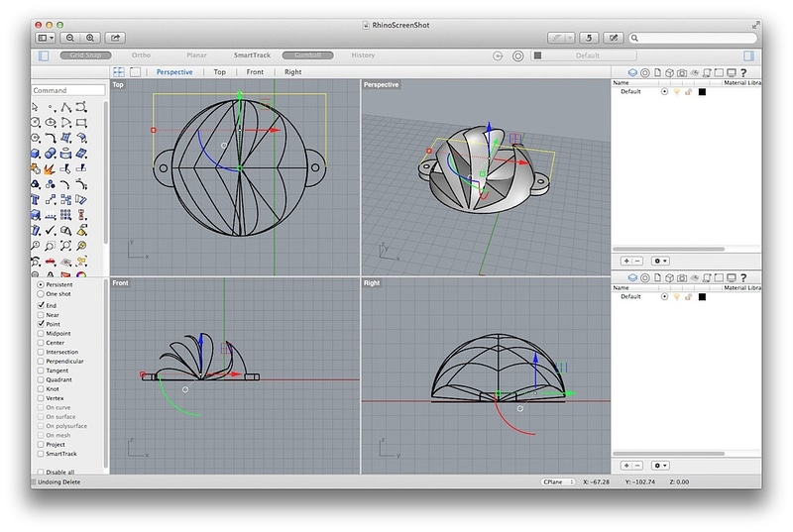Check the Disable all osnap option
Screen dimensions: 793x532
pyautogui.click(x=41, y=472)
